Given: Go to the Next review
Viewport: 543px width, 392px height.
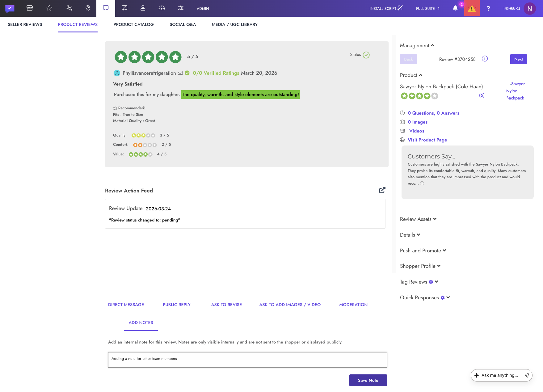Looking at the screenshot, I should (x=519, y=59).
